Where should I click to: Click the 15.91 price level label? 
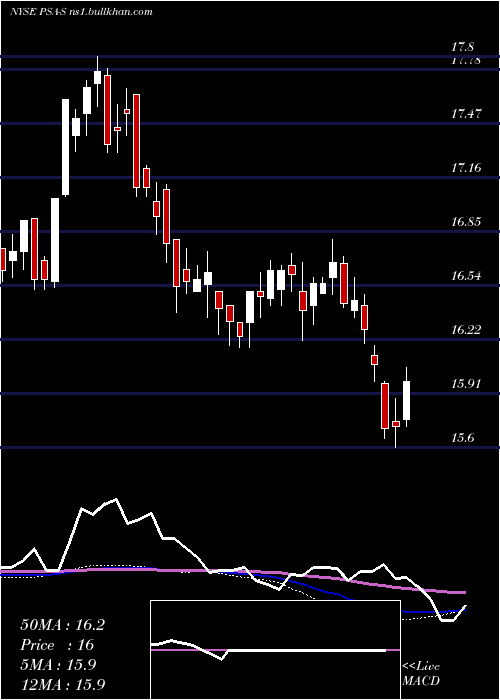coord(467,384)
